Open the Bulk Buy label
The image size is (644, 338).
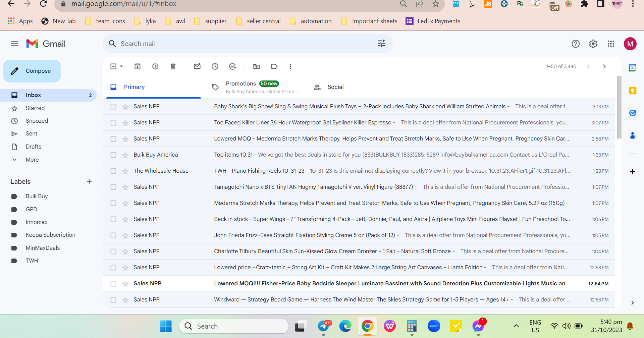coord(37,196)
